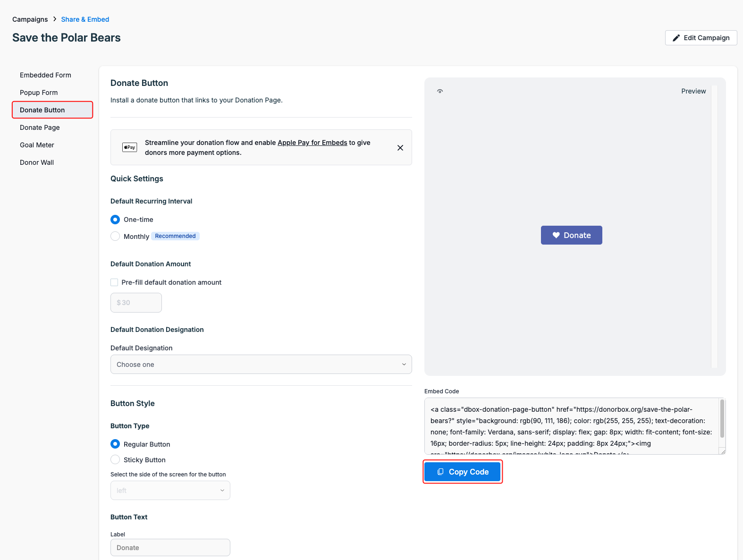Click the copy icon in Copy Code button
This screenshot has height=560, width=743.
440,472
